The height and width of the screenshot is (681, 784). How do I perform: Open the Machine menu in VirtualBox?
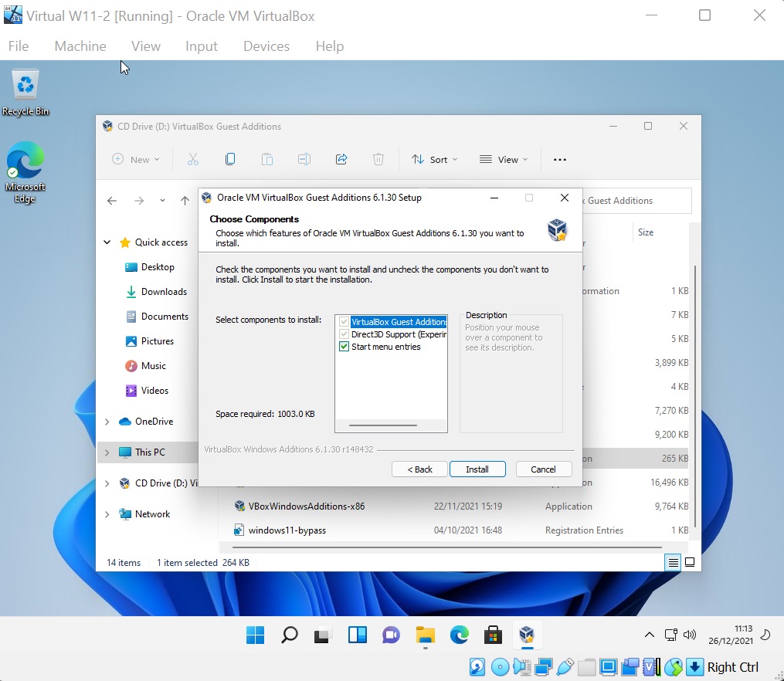(80, 46)
